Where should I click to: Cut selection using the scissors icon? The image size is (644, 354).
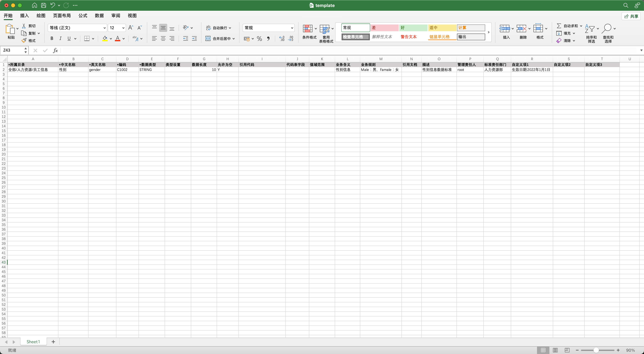point(24,26)
